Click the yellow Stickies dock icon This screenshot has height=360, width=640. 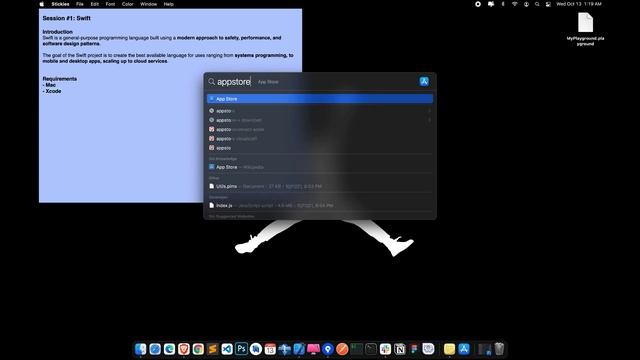pos(449,349)
